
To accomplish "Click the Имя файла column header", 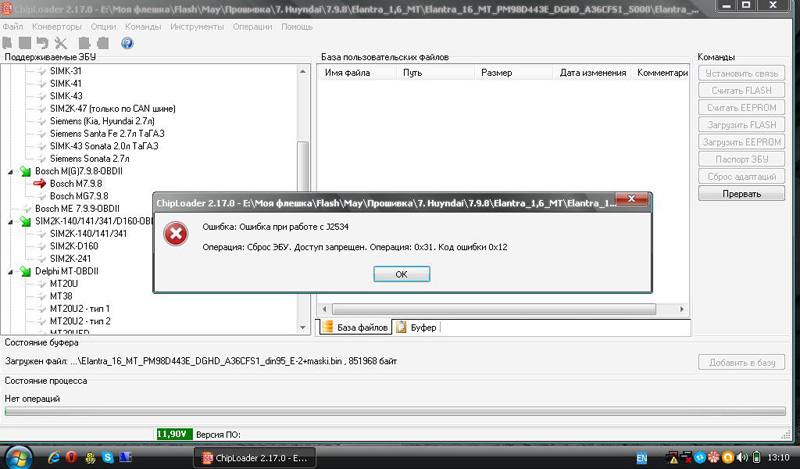I will [x=348, y=73].
